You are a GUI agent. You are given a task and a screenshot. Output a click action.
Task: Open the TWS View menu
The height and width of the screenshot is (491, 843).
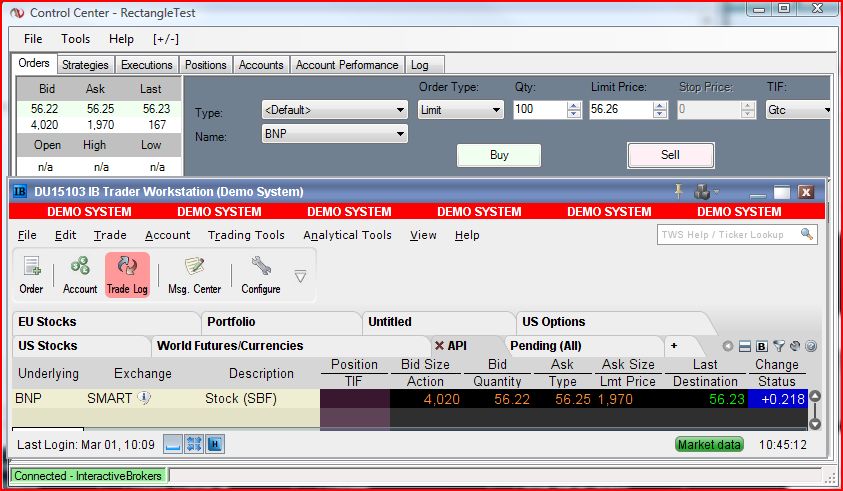point(423,235)
